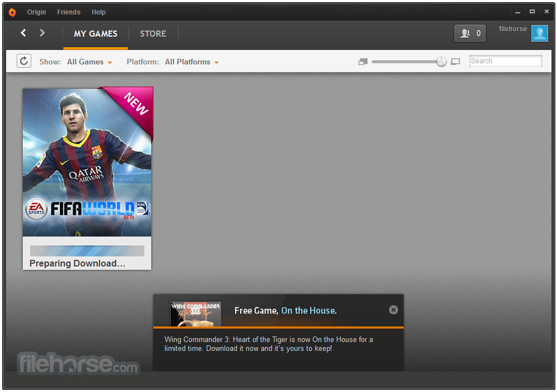This screenshot has height=392, width=557.
Task: Open the friends list counter button
Action: (470, 33)
